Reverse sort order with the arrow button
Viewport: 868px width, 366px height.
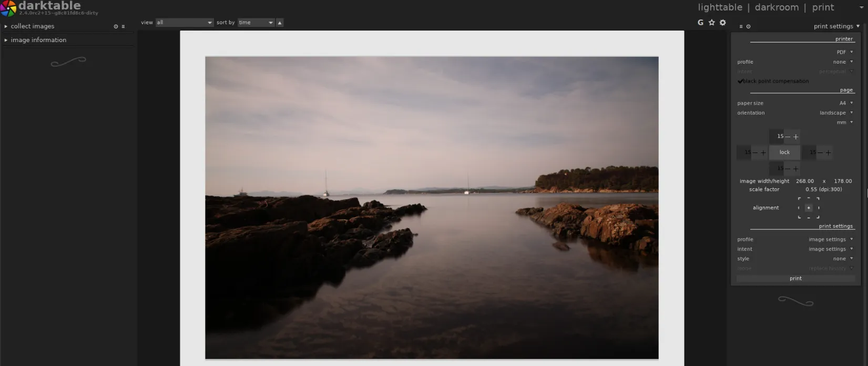pyautogui.click(x=280, y=23)
